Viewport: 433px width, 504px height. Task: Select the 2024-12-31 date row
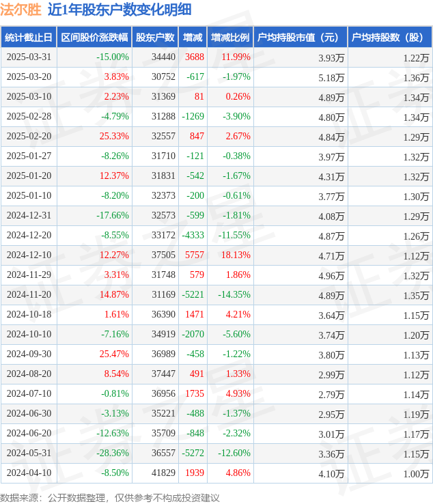[216, 215]
